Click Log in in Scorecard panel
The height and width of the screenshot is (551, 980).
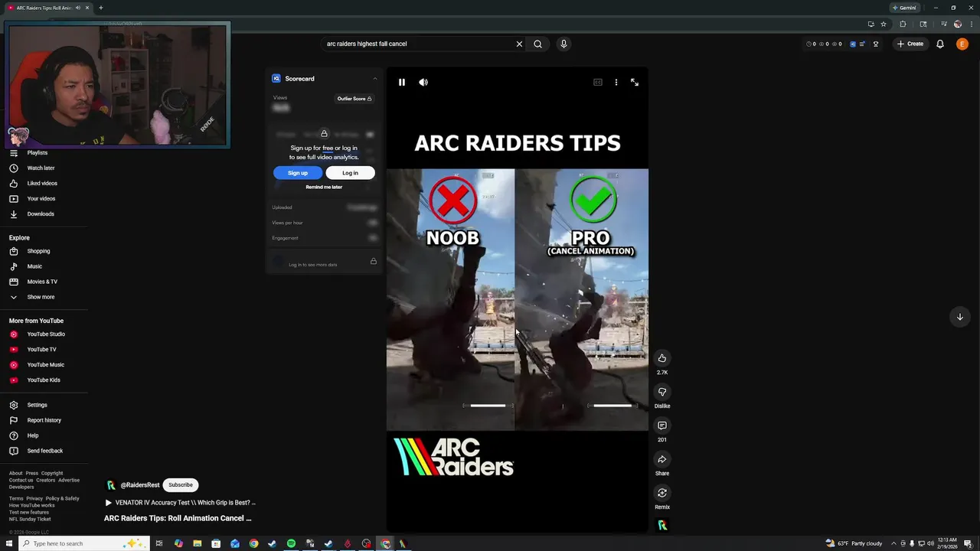350,173
